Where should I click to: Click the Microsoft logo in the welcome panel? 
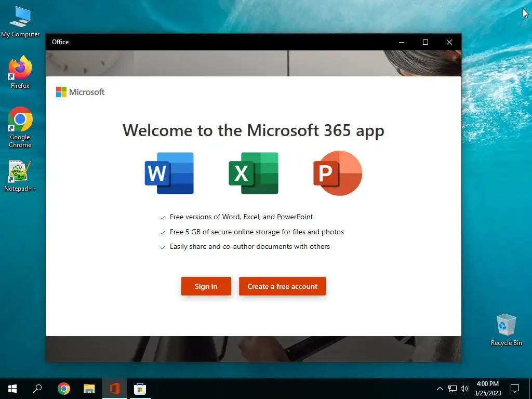click(80, 92)
